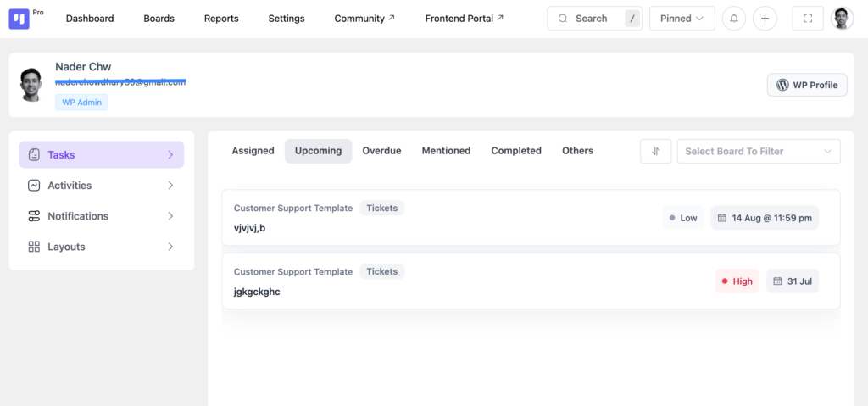
Task: Switch to the Others tab
Action: (577, 151)
